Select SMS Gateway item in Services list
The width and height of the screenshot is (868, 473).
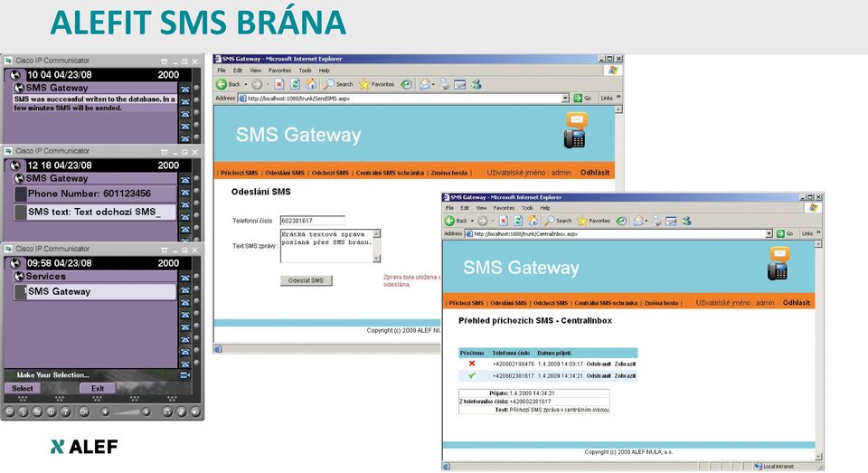[x=95, y=291]
